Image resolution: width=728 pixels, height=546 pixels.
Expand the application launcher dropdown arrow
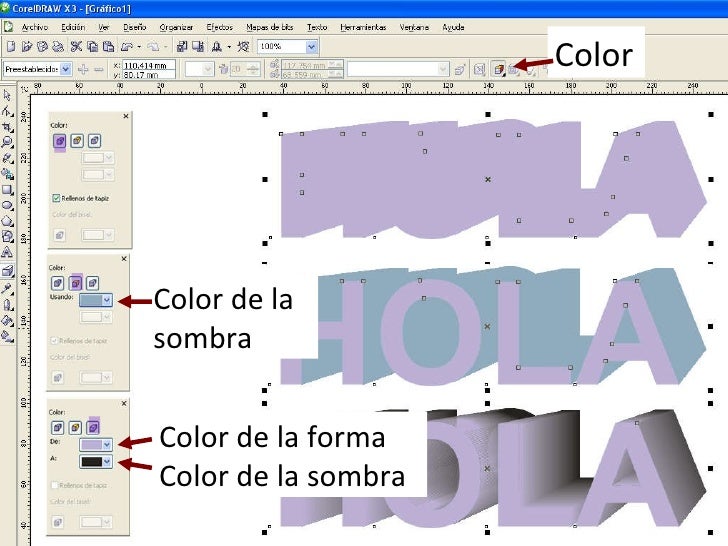point(229,46)
